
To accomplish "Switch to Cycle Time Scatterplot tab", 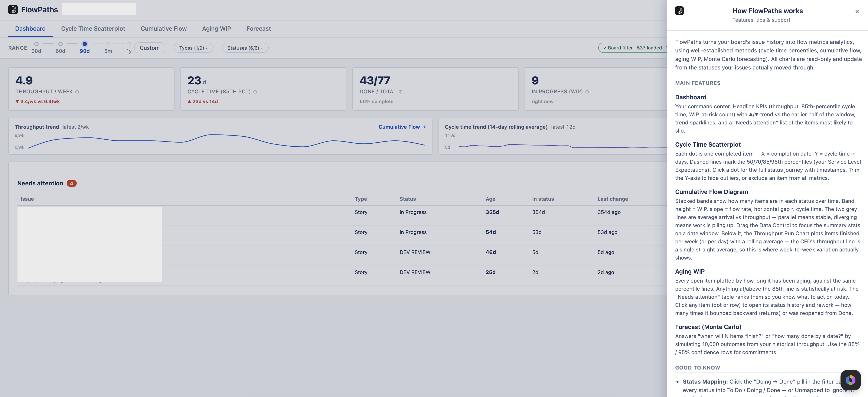I will 93,29.
